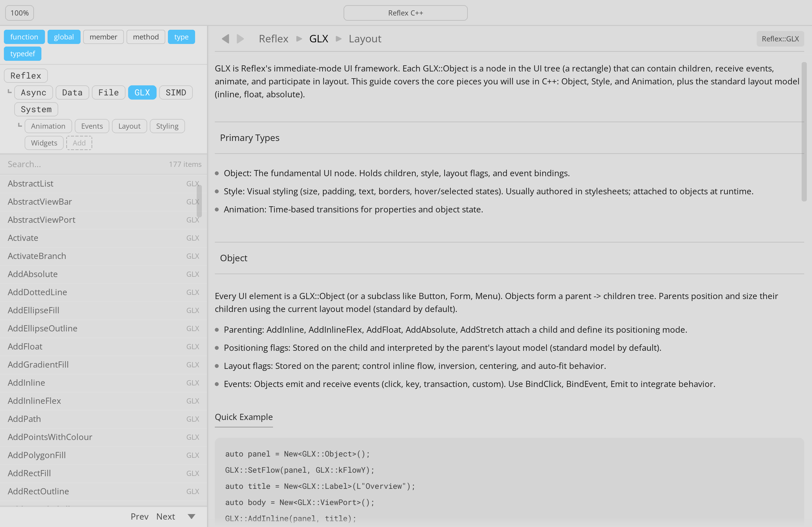Select the SIMD namespace
The height and width of the screenshot is (527, 812).
pos(176,92)
